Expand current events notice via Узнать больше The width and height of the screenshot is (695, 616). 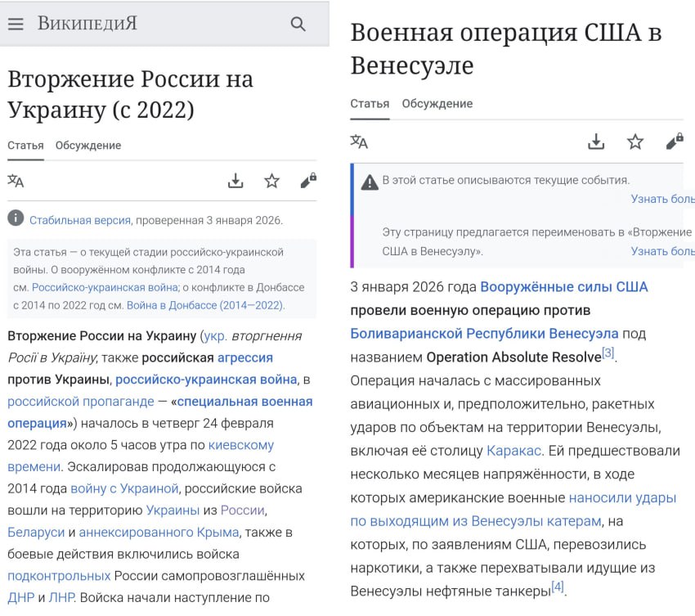coord(662,199)
